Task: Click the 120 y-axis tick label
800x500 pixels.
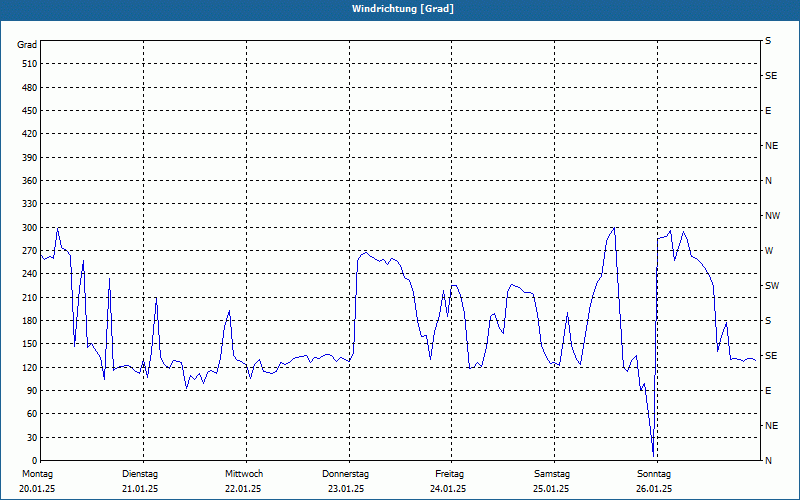Action: pos(30,367)
